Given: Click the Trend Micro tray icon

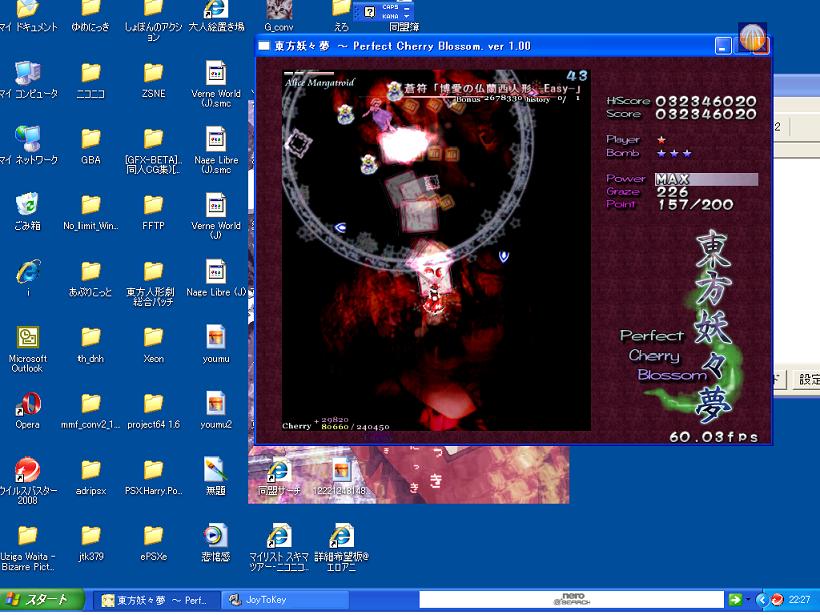Looking at the screenshot, I should pyautogui.click(x=777, y=599).
